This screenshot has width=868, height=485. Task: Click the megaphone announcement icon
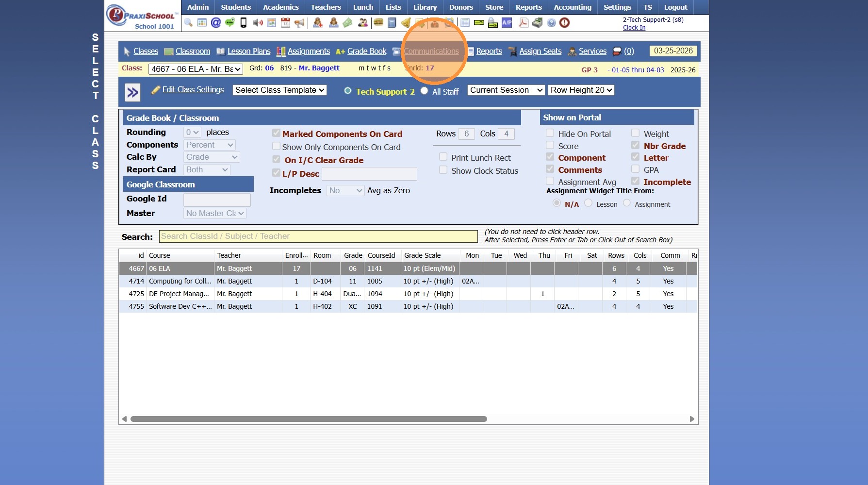pyautogui.click(x=299, y=23)
